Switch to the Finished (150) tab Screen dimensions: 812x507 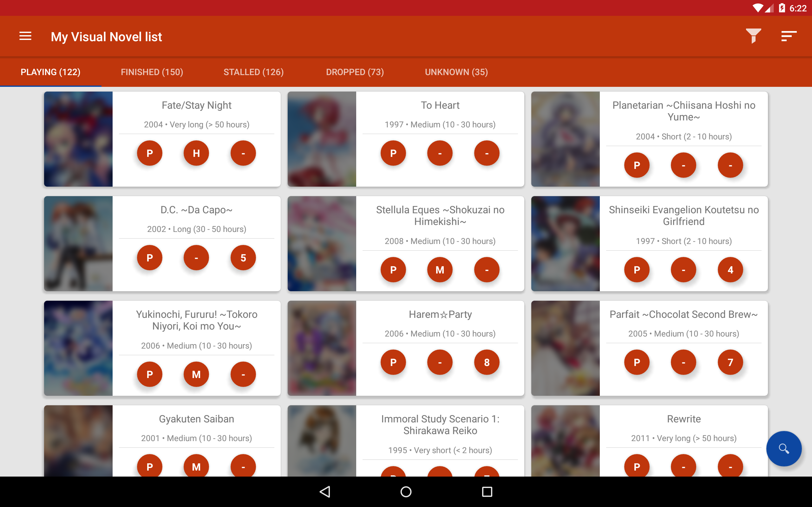pyautogui.click(x=152, y=72)
